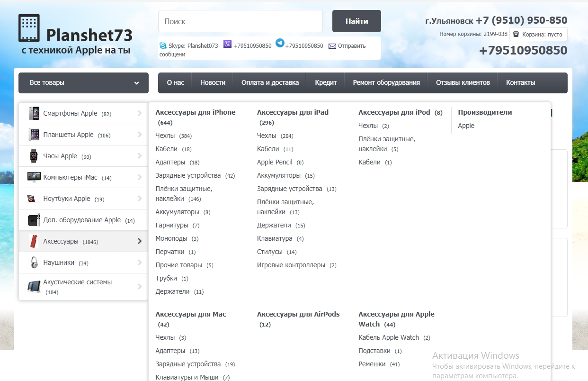Screen dimensions: 588x381
Task: Open Аксессуары для Apple Watch heading
Action: tap(396, 319)
